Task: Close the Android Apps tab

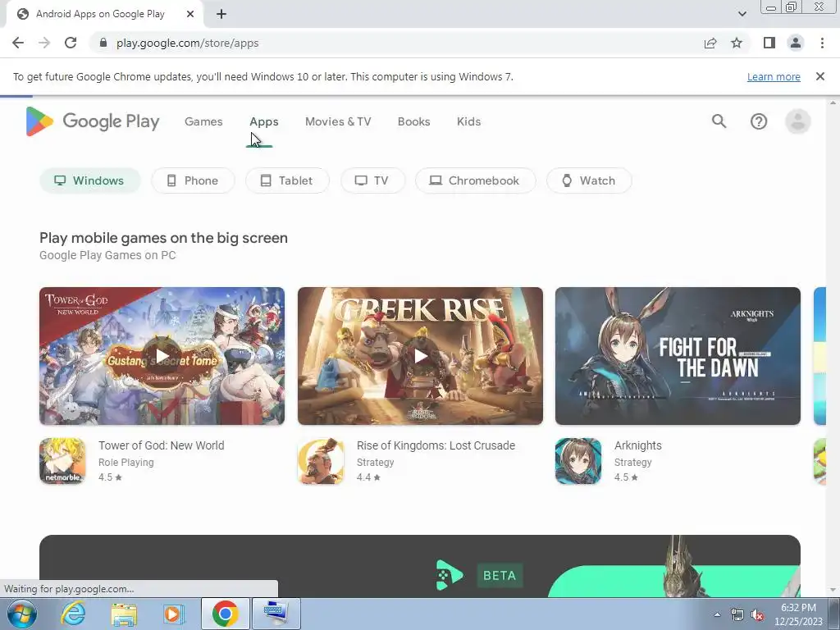Action: pyautogui.click(x=190, y=14)
